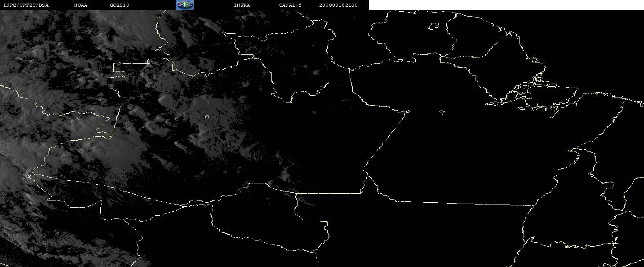This screenshot has width=644, height=267.
Task: Click the 200809162130 timestamp
Action: [x=338, y=5]
